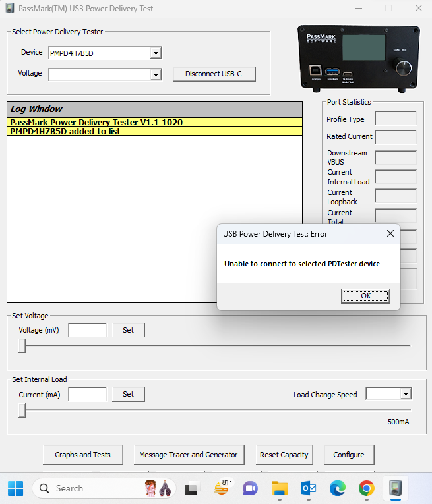Viewport: 432px width, 504px height.
Task: Click the Log Window header
Action: (x=154, y=109)
